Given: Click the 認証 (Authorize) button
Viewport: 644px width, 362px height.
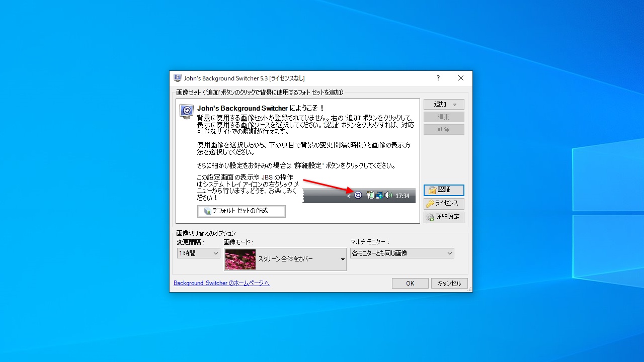Looking at the screenshot, I should [x=444, y=190].
